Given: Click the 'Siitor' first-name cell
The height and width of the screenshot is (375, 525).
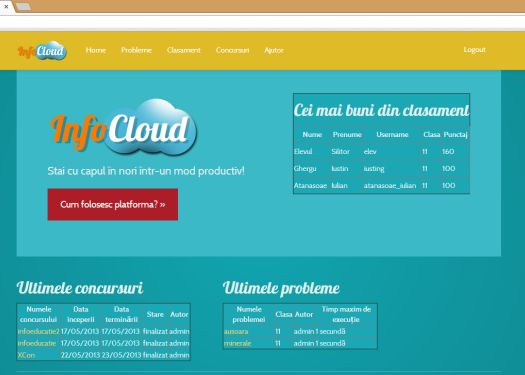Looking at the screenshot, I should coord(341,152).
